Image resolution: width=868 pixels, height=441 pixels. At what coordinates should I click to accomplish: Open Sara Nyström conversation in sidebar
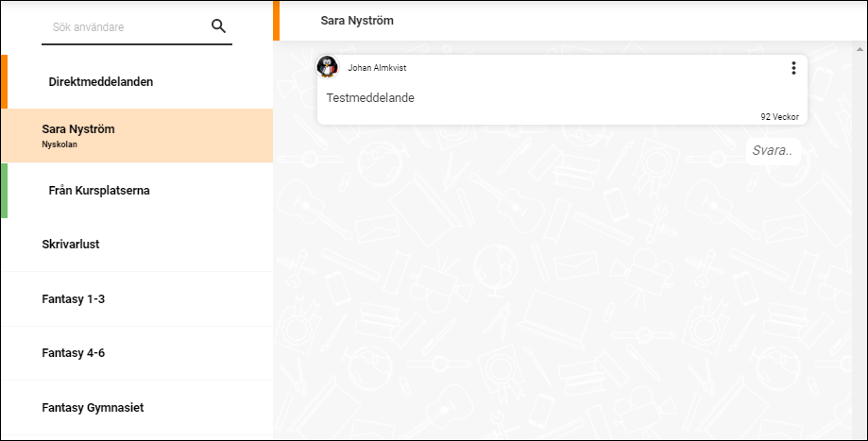click(137, 136)
